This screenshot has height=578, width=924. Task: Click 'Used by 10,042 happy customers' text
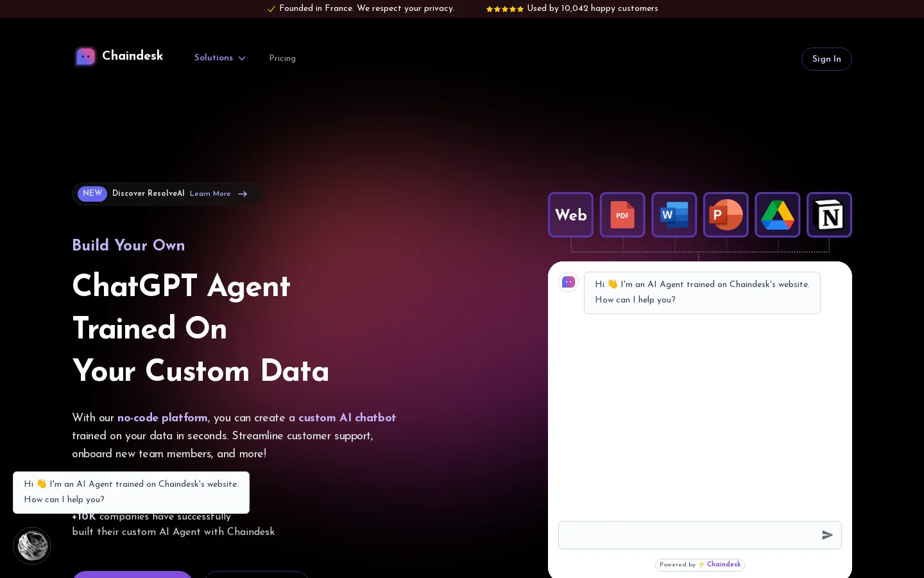[592, 8]
